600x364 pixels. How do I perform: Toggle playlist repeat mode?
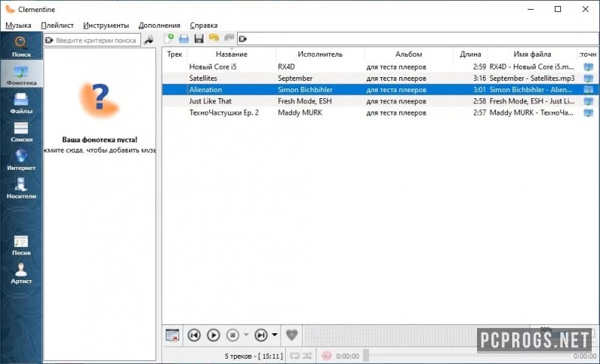[x=295, y=356]
